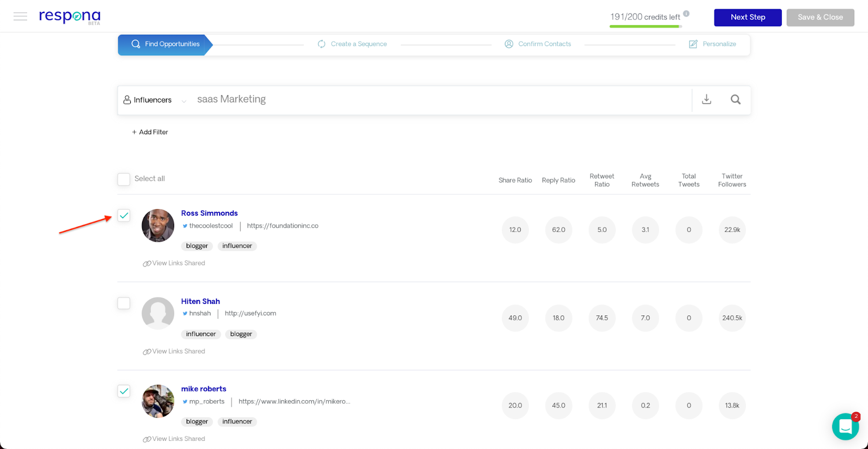
Task: Sort by Avg Retweets column
Action: [x=646, y=180]
